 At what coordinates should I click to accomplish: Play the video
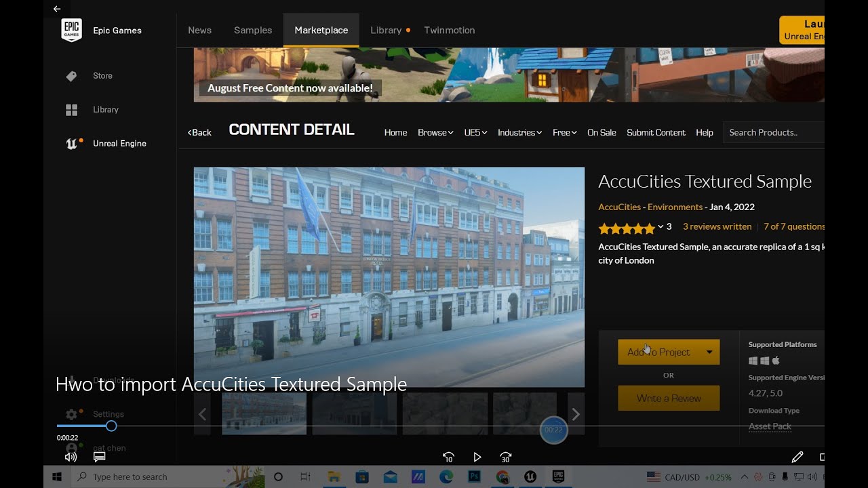point(477,457)
